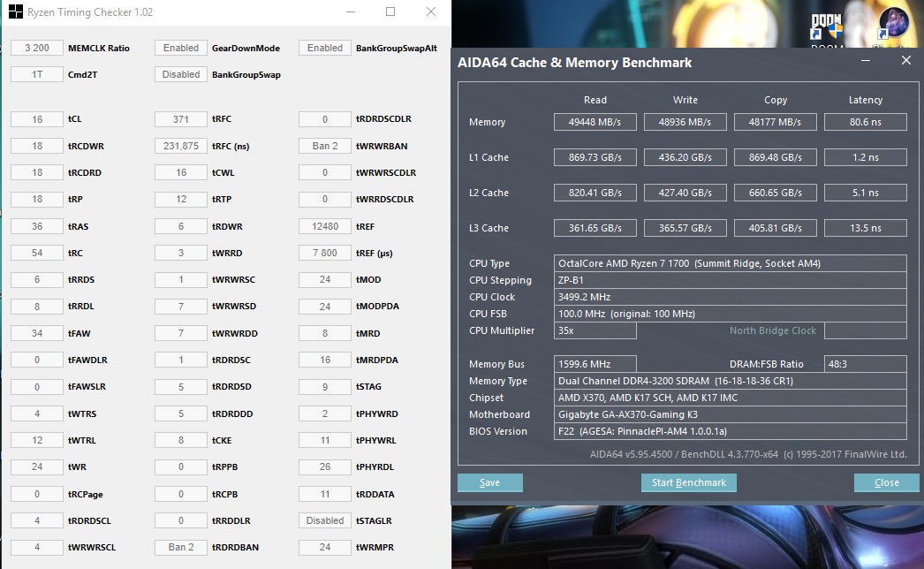Viewport: 924px width, 569px height.
Task: Select the tRDRDSD value 5 field
Action: tap(181, 387)
